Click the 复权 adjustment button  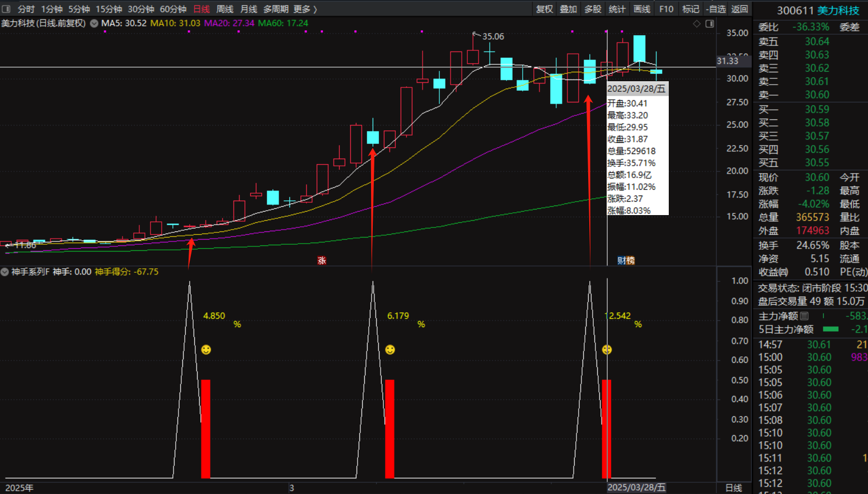coord(544,9)
